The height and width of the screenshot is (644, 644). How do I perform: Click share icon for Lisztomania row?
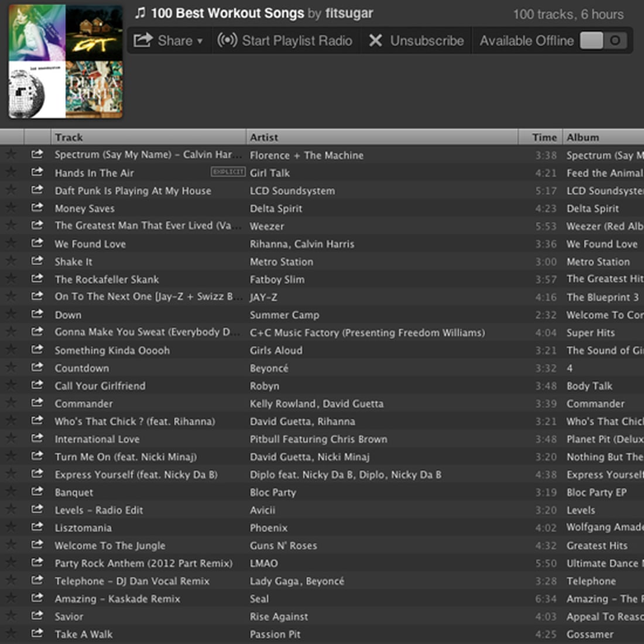pos(37,527)
